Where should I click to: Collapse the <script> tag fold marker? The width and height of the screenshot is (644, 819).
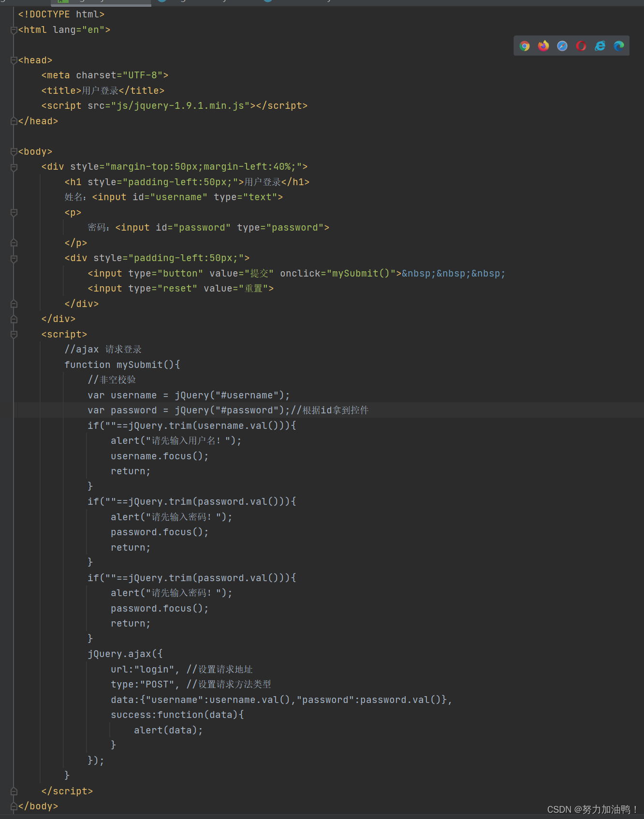[x=14, y=335]
